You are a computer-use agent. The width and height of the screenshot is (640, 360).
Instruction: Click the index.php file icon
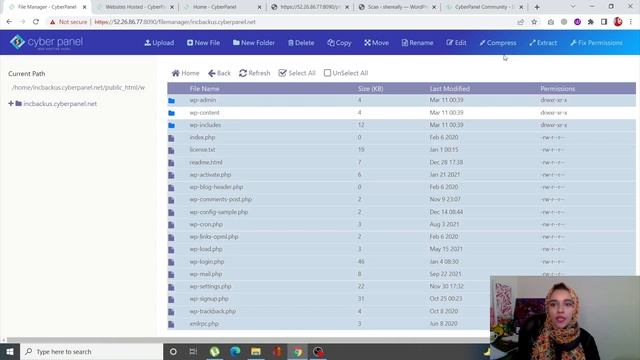pos(171,138)
